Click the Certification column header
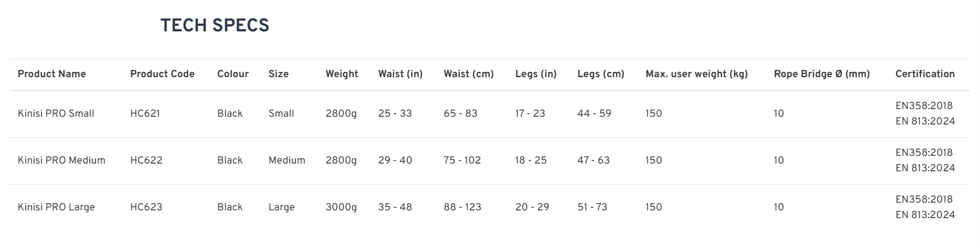The height and width of the screenshot is (250, 980). tap(925, 74)
